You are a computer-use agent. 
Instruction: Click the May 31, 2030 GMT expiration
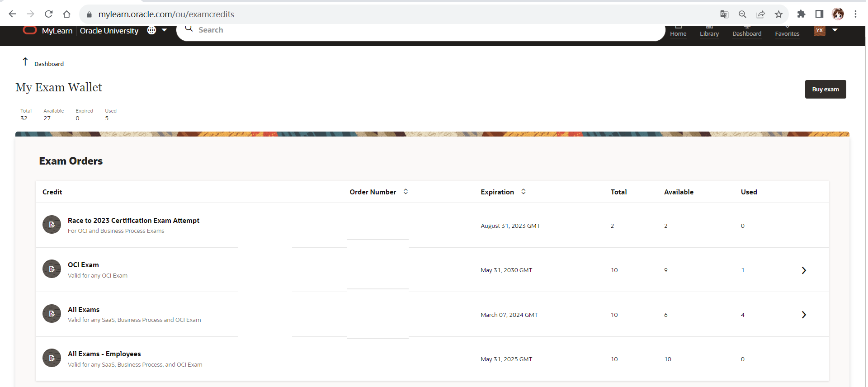point(506,270)
